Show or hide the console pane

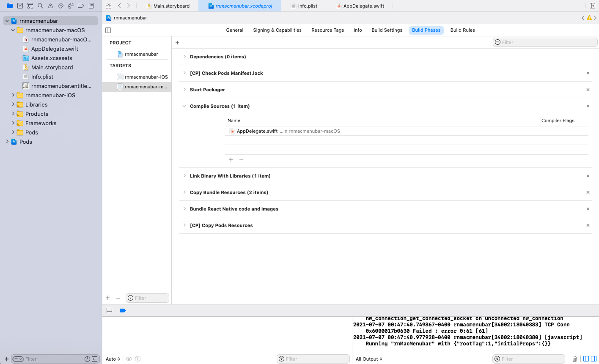pos(594,359)
